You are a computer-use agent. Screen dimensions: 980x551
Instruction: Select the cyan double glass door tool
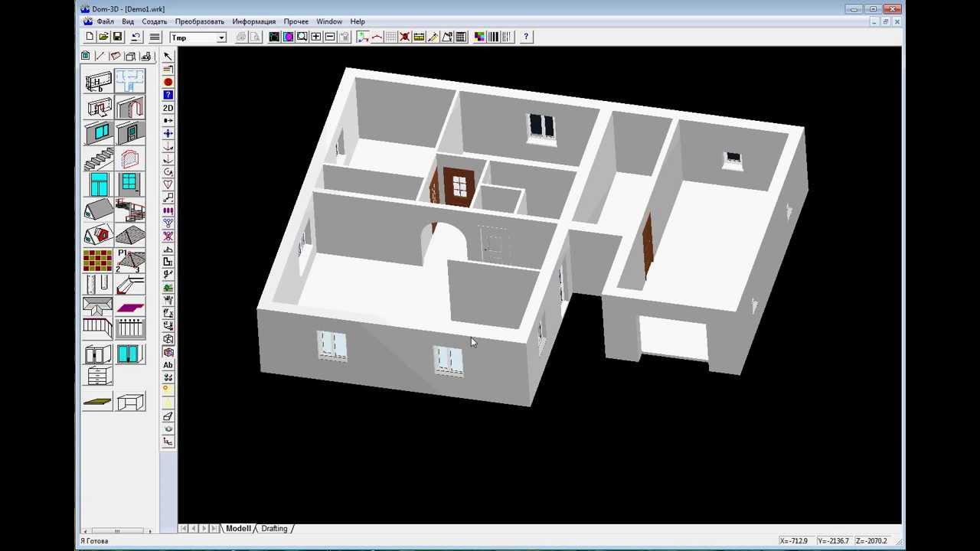tap(129, 354)
